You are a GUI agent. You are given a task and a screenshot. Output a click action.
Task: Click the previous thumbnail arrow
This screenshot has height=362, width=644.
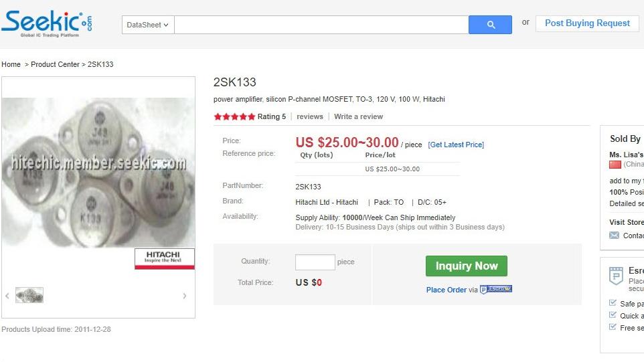(7, 296)
